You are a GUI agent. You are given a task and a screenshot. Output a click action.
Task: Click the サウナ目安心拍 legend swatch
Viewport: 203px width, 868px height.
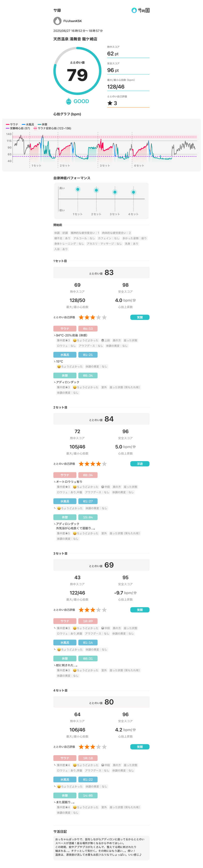click(35, 128)
